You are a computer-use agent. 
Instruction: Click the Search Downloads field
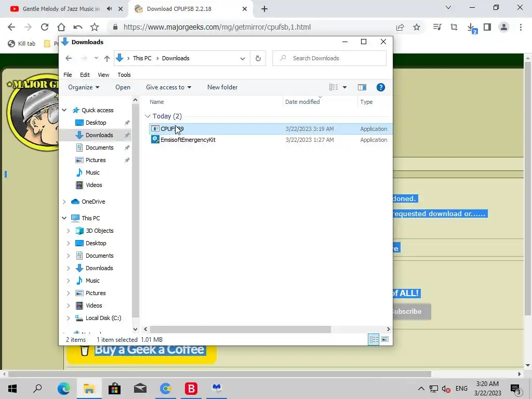[329, 58]
